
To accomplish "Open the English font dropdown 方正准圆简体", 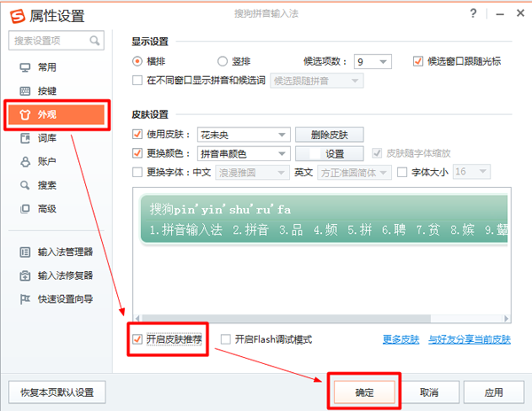I will (x=355, y=173).
